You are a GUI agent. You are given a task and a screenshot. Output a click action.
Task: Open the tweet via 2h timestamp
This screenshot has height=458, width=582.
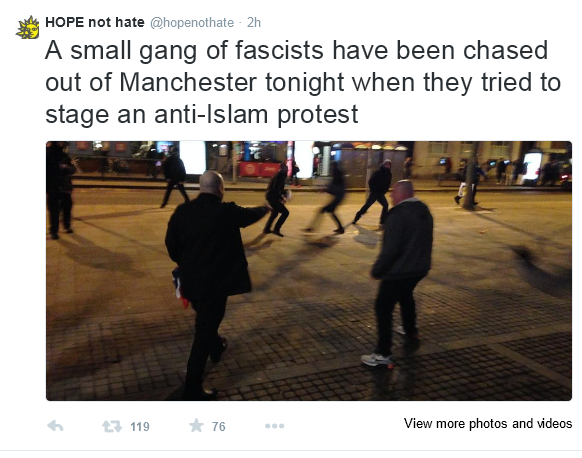[254, 23]
